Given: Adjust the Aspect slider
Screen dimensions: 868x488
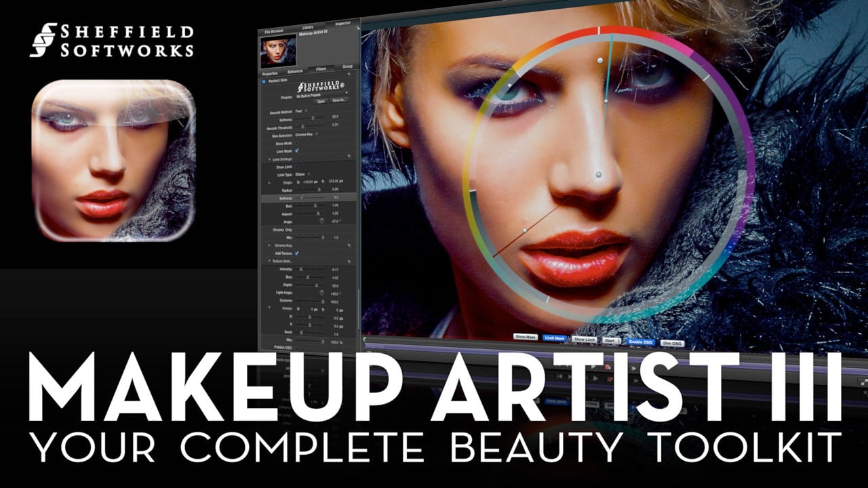Looking at the screenshot, I should point(310,213).
